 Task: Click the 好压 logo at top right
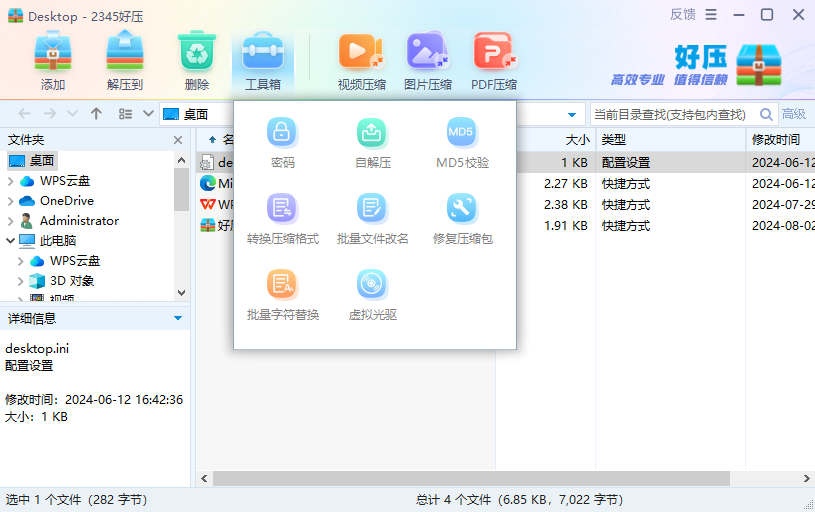[759, 64]
